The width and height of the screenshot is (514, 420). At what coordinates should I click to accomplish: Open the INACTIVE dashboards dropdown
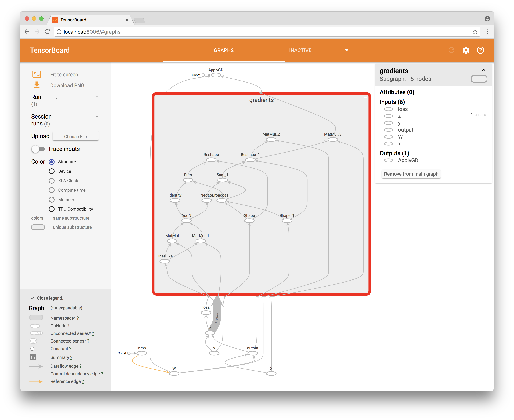[x=319, y=50]
